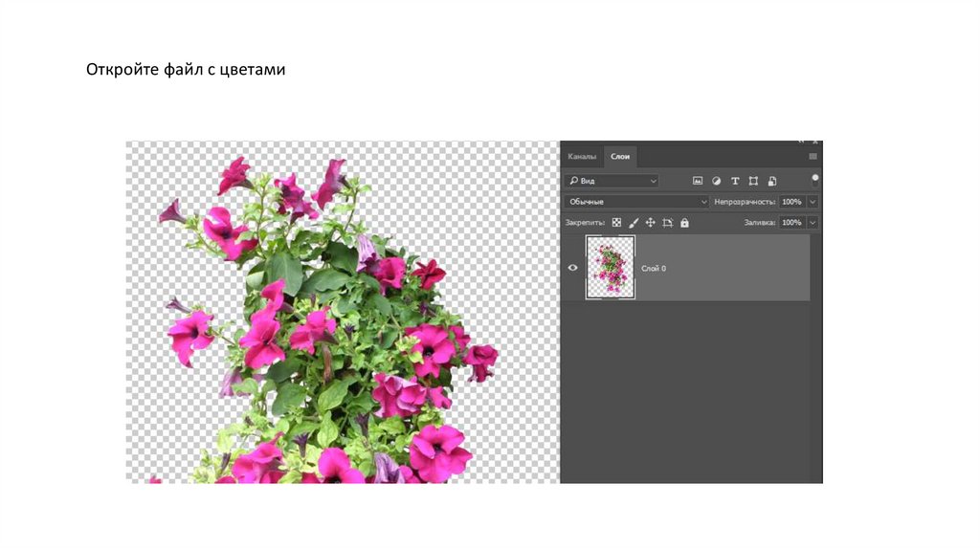Image resolution: width=980 pixels, height=549 pixels.
Task: Click the Слой 0 layer thumbnail
Action: [x=611, y=268]
